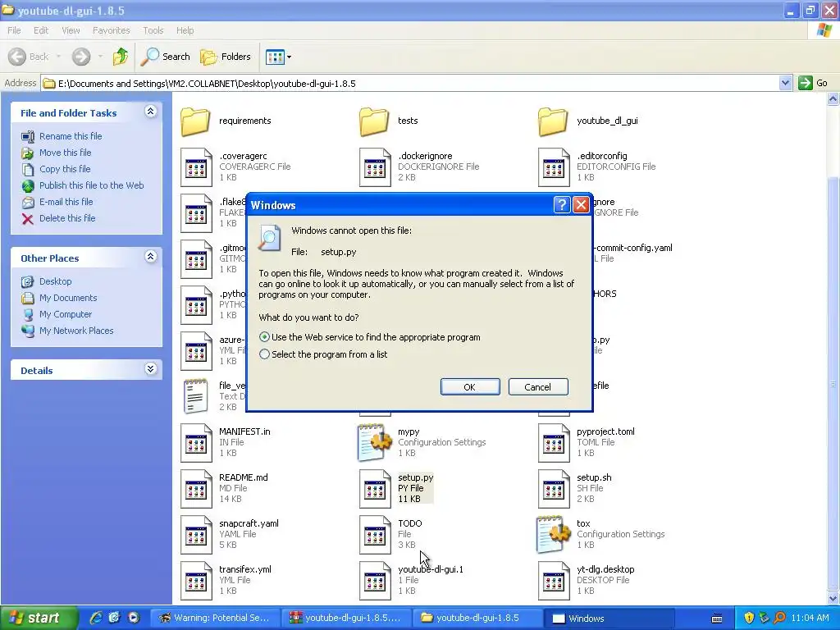Select the README.md file icon

tap(196, 489)
